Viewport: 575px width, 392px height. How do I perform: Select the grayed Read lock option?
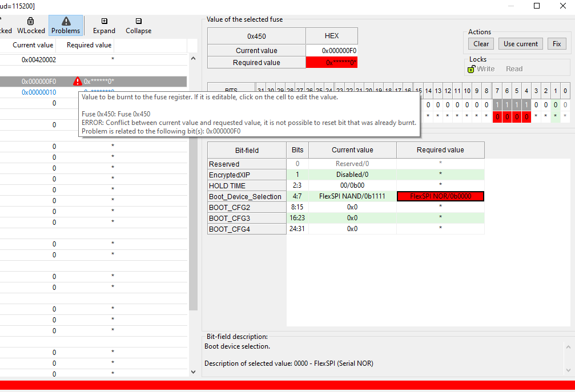pyautogui.click(x=514, y=68)
